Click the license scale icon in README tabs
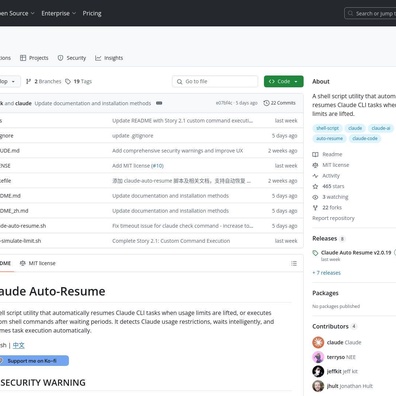 [x=23, y=263]
